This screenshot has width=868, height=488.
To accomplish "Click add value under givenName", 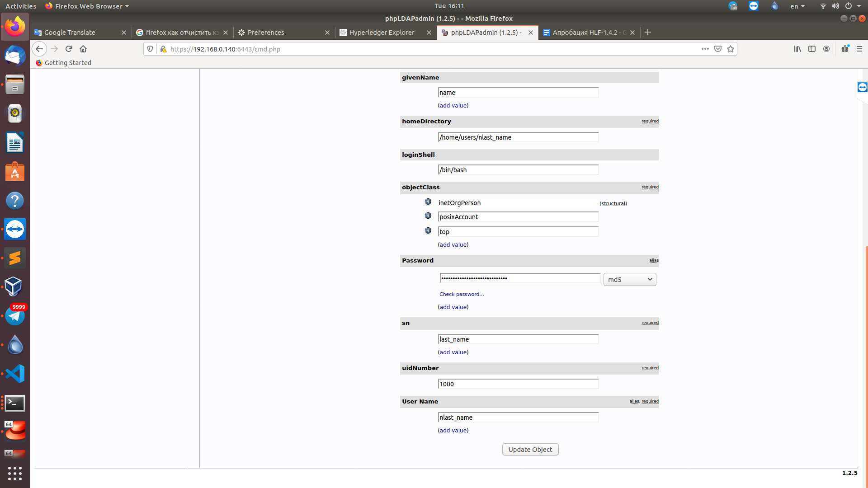I will point(453,105).
